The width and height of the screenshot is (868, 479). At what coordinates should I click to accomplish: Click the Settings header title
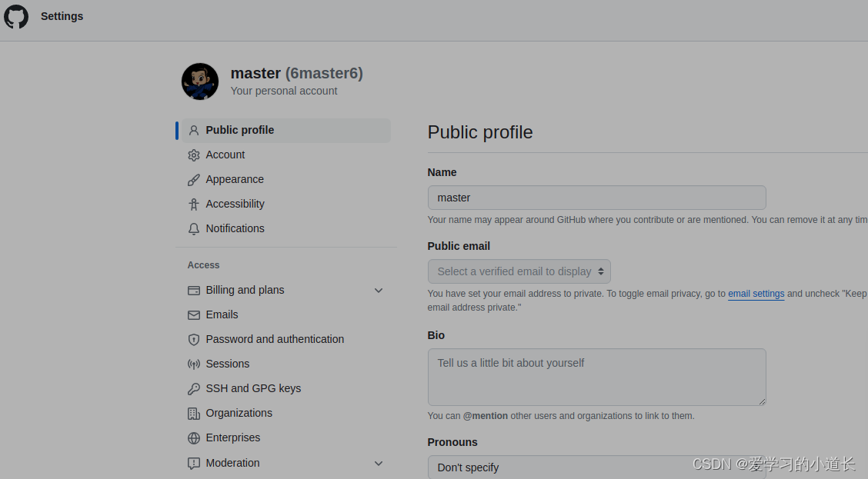coord(62,17)
